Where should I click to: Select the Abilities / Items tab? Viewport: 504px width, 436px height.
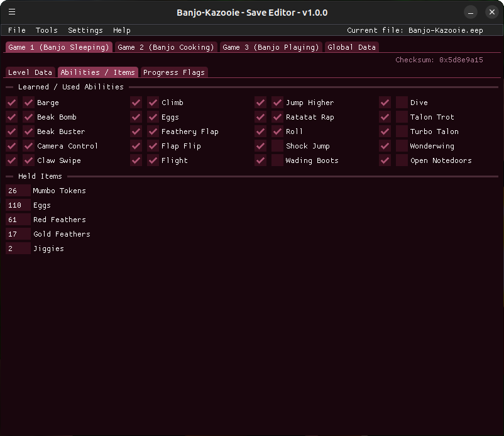97,72
